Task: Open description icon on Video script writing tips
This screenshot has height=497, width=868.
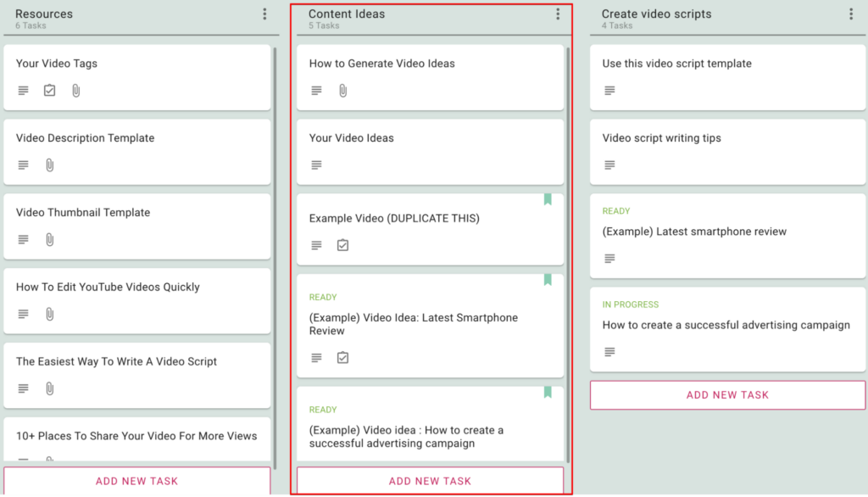Action: click(609, 165)
